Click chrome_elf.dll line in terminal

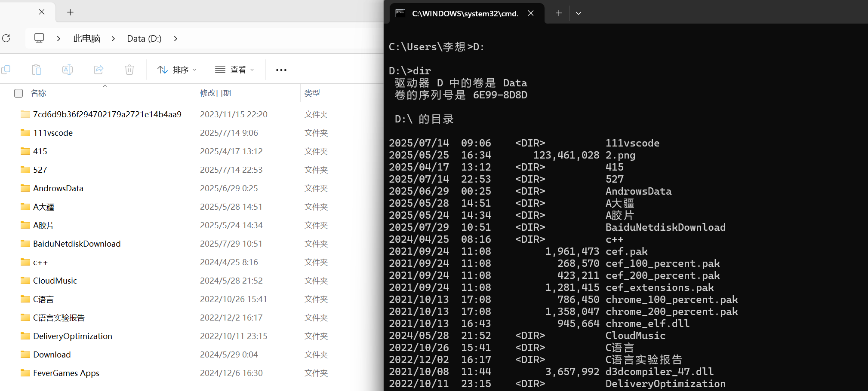coord(539,324)
